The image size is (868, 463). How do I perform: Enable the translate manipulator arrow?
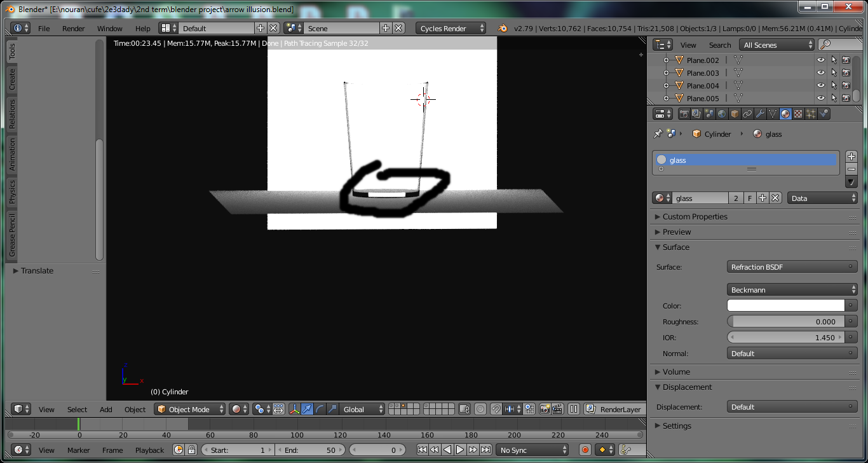coord(308,409)
